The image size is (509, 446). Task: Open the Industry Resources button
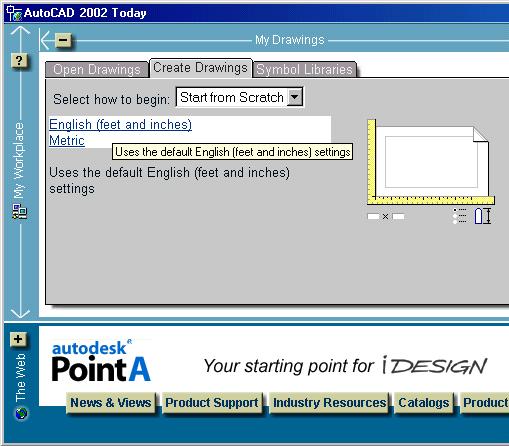[329, 403]
